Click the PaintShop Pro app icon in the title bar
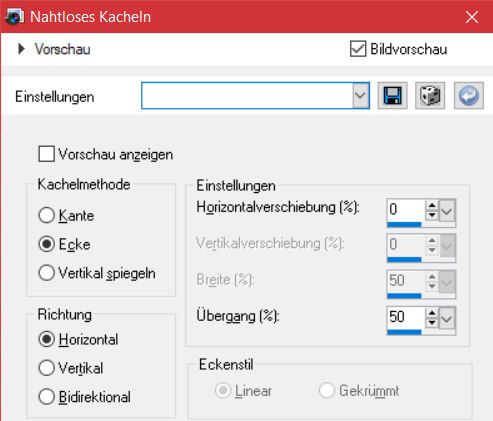Screen dimensions: 493x421 pyautogui.click(x=14, y=17)
